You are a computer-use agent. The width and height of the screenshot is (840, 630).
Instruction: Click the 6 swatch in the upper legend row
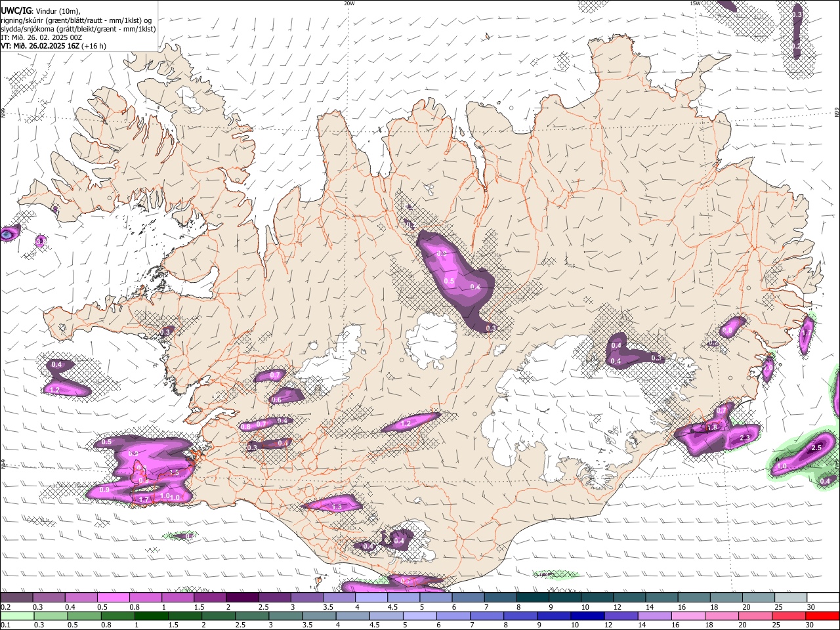click(468, 598)
